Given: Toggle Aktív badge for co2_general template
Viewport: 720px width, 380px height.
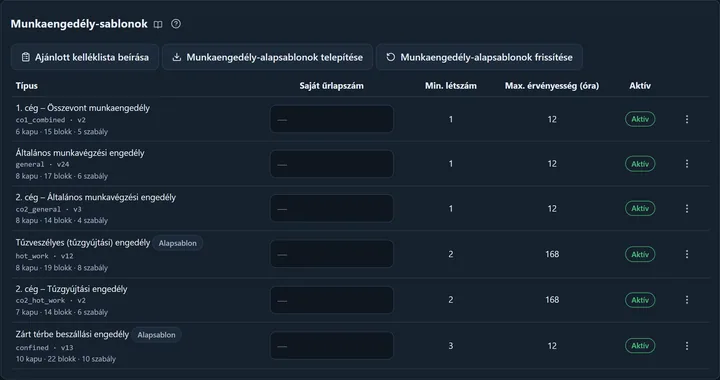Looking at the screenshot, I should [x=640, y=208].
